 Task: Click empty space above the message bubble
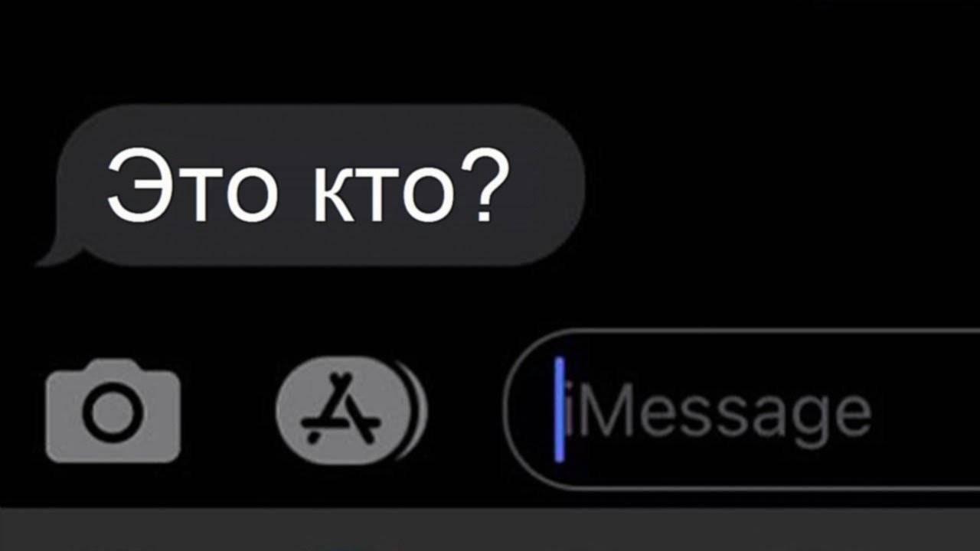(x=490, y=51)
